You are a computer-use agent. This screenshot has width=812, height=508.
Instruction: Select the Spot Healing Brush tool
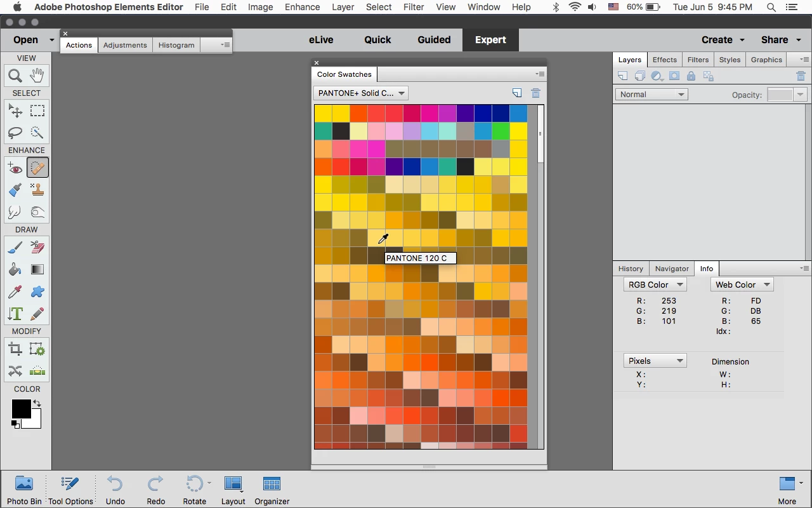(x=37, y=168)
